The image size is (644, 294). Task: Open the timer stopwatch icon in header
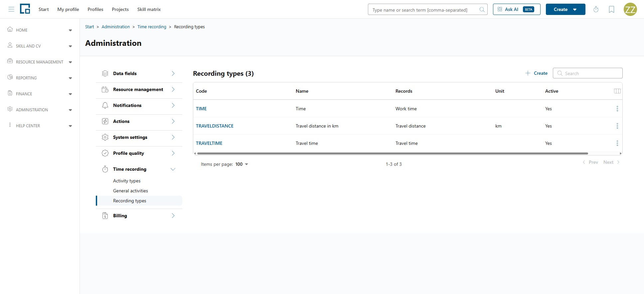point(596,9)
